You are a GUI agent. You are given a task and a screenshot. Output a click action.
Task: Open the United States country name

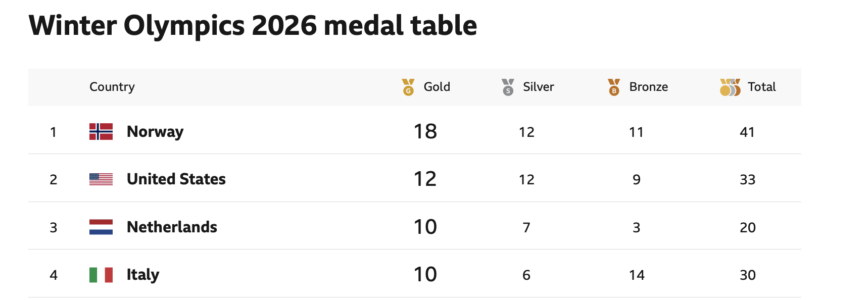pos(176,179)
